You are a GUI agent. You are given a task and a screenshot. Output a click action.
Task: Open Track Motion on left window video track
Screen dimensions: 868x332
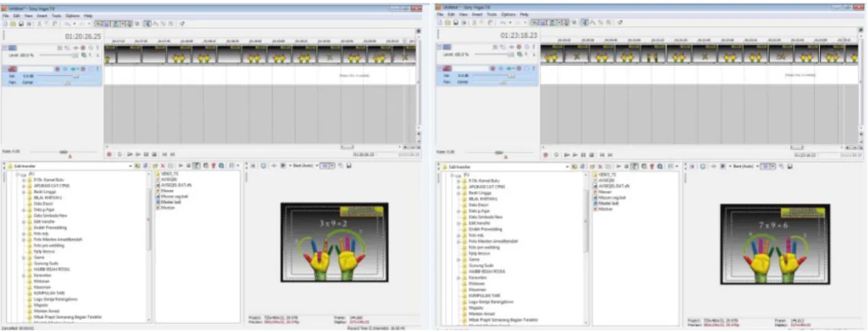click(68, 48)
